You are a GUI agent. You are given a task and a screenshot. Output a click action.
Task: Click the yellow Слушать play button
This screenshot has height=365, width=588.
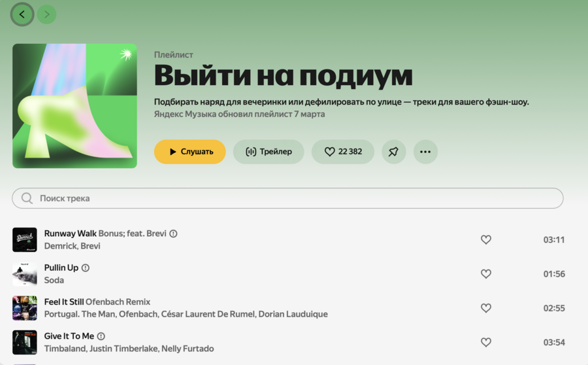click(189, 152)
